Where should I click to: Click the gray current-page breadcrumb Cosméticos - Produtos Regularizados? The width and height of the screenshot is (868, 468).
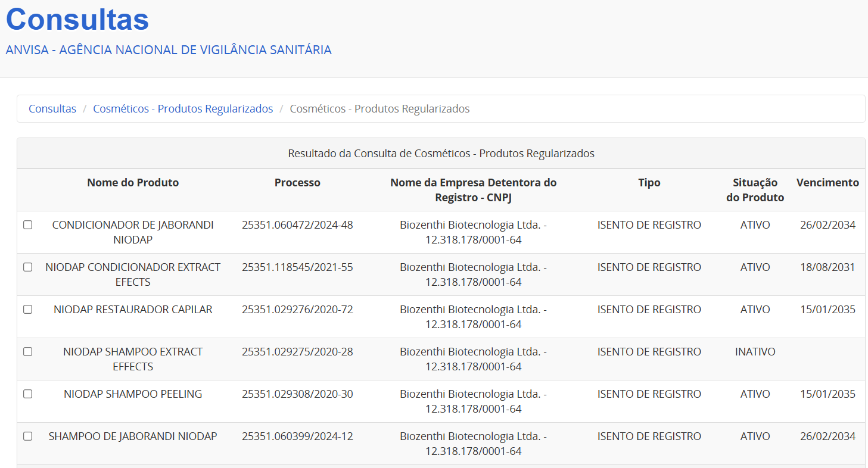coord(379,109)
